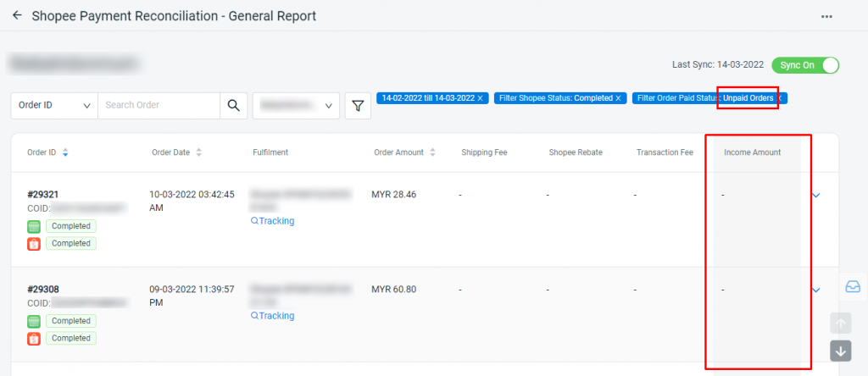Click the Search Order input field

pos(159,106)
